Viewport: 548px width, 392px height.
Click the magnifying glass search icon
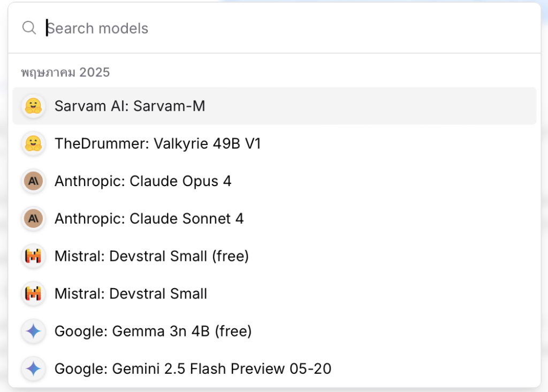click(x=29, y=28)
